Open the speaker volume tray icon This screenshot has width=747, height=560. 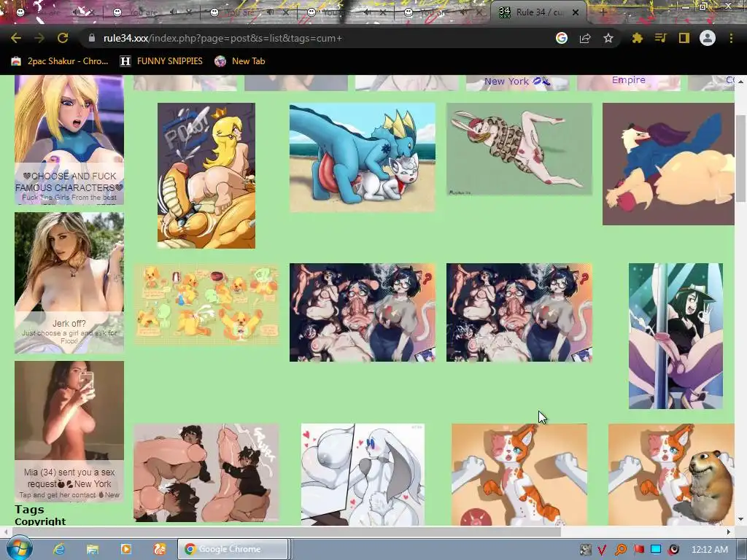click(673, 550)
